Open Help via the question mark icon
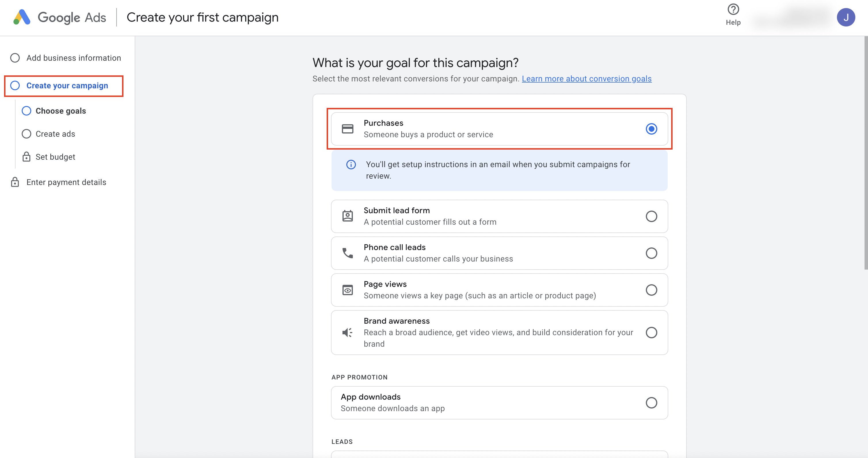The width and height of the screenshot is (868, 458). [733, 9]
